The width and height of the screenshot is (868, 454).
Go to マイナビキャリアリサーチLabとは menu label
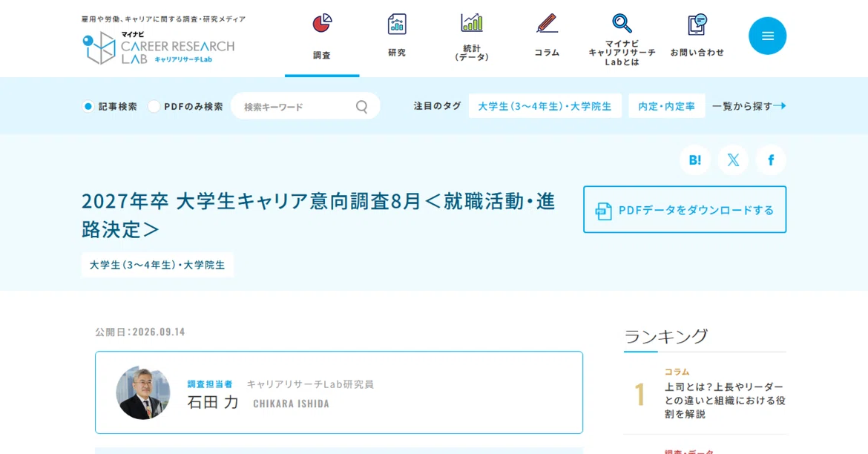622,53
